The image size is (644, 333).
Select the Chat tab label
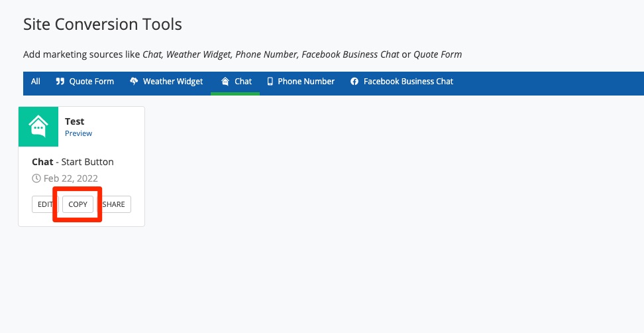click(x=243, y=82)
